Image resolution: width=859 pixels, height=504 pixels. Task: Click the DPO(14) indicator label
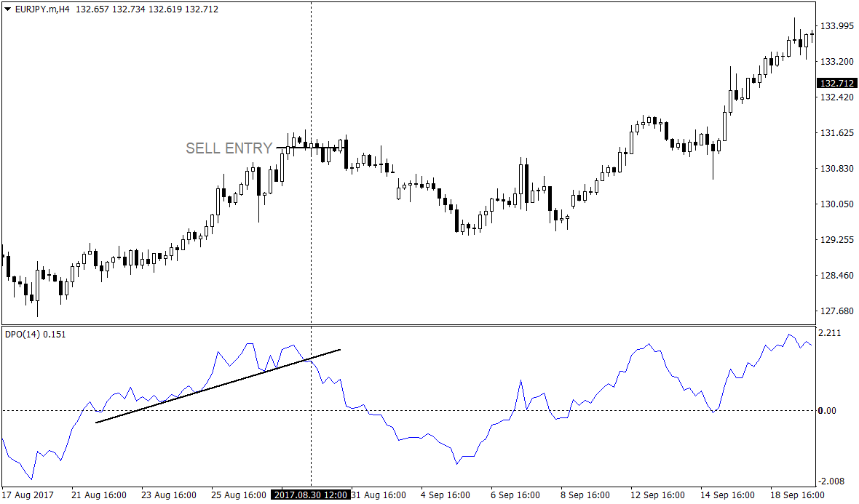pos(22,333)
